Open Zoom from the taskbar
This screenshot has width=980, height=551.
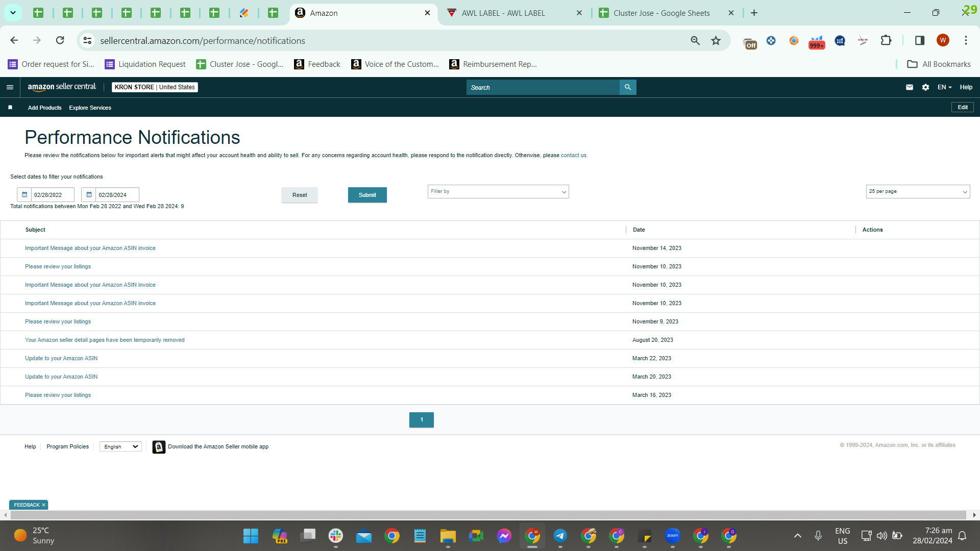pos(673,536)
